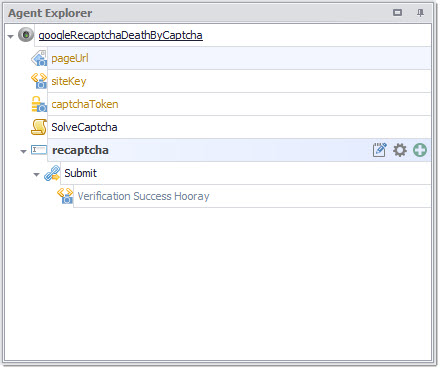The width and height of the screenshot is (441, 370).
Task: Select the SolveCaptcha script scroll icon
Action: pyautogui.click(x=39, y=127)
